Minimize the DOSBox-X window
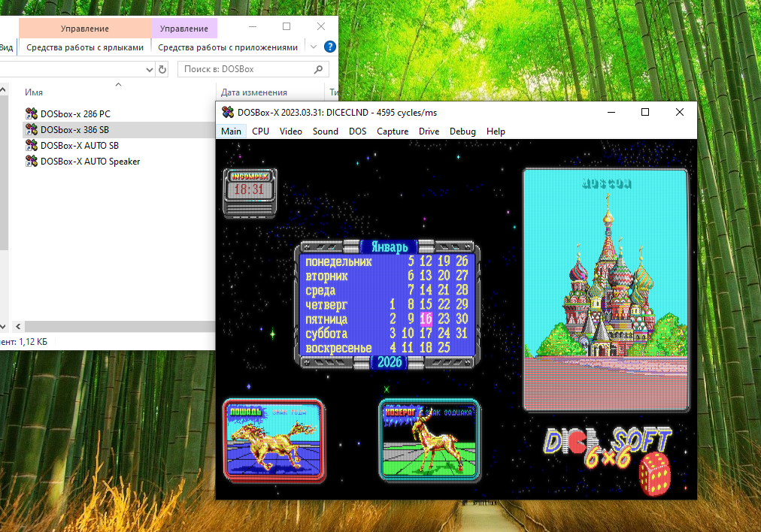This screenshot has width=761, height=532. pos(611,112)
